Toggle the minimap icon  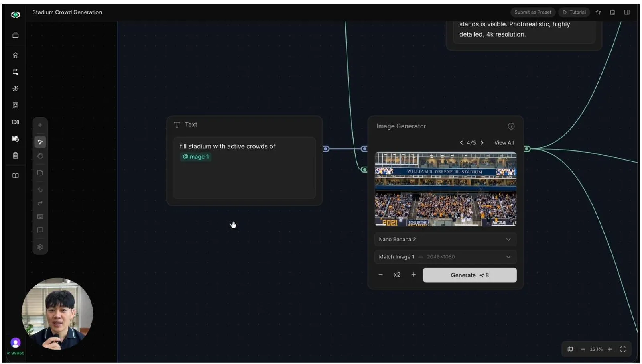coord(570,349)
